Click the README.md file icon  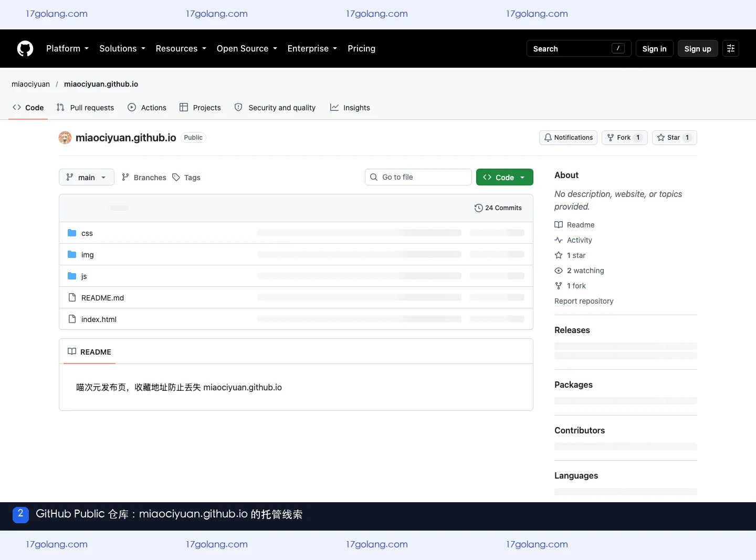[x=72, y=297]
